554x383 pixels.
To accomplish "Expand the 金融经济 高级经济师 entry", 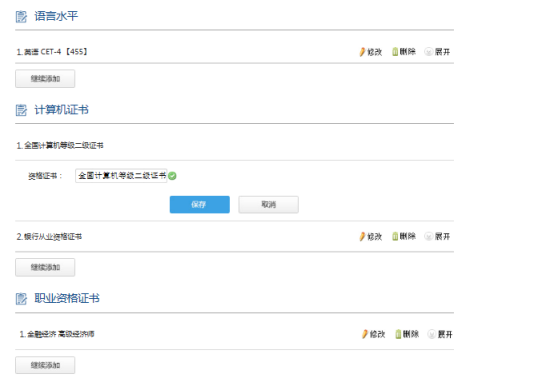I will click(440, 334).
